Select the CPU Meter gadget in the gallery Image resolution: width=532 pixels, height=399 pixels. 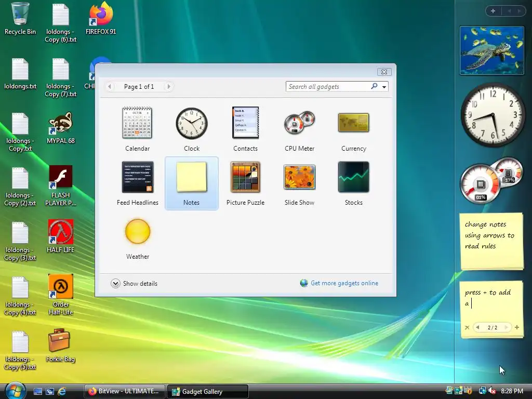299,129
